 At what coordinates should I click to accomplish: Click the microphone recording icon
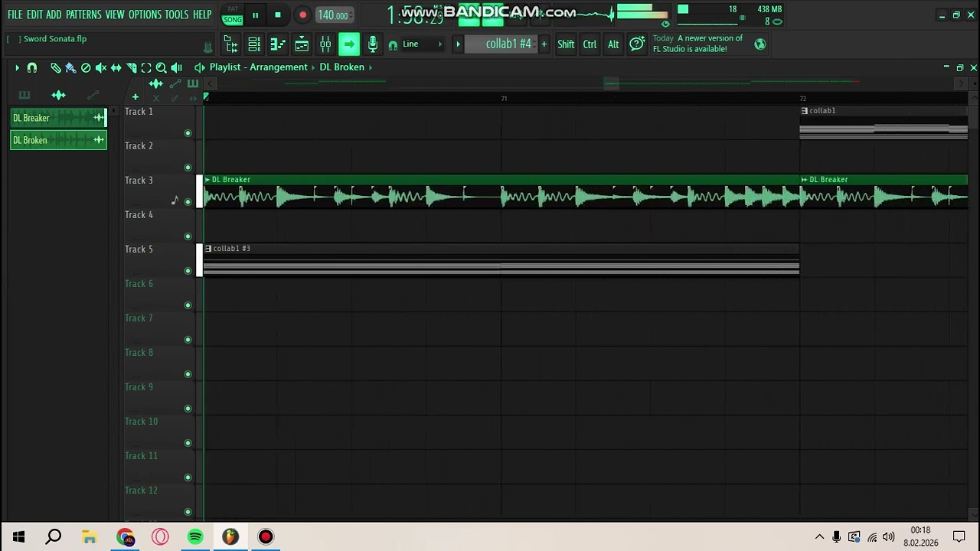point(373,44)
